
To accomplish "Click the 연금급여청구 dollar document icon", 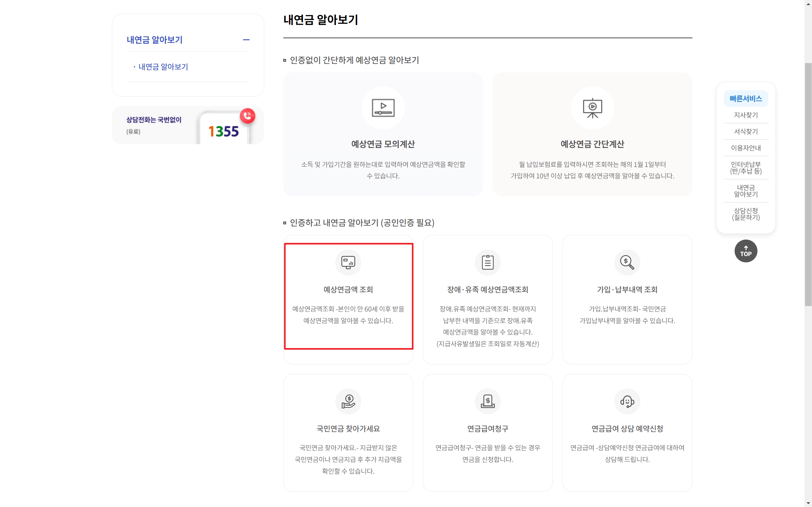I will [x=488, y=401].
